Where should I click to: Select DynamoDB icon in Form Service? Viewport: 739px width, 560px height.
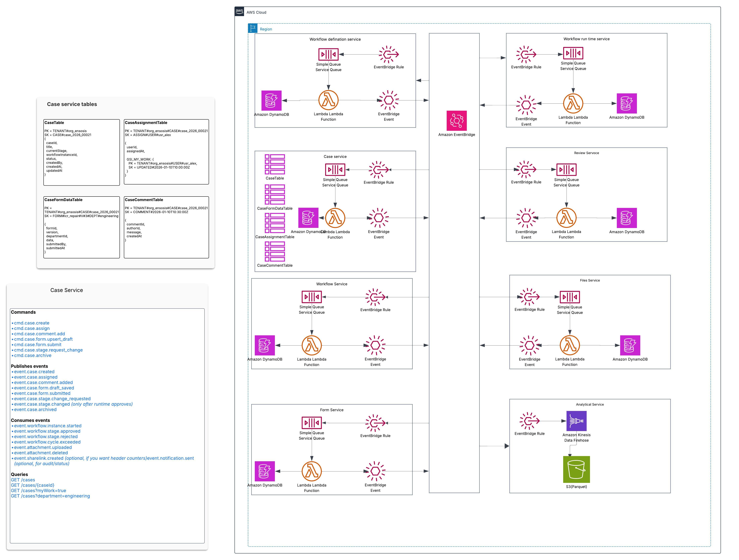click(x=265, y=471)
